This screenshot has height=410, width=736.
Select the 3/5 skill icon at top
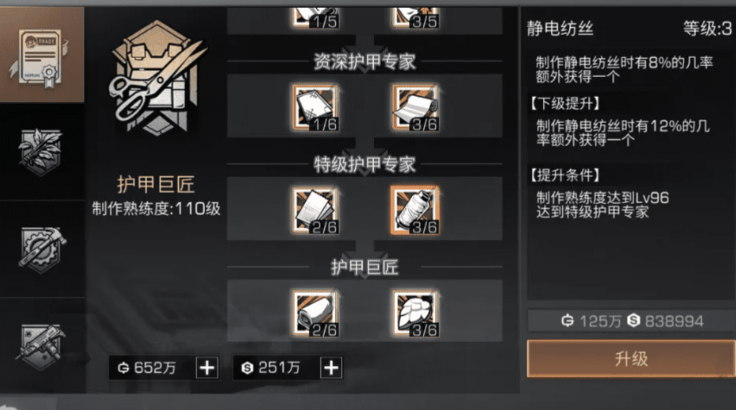(x=415, y=17)
